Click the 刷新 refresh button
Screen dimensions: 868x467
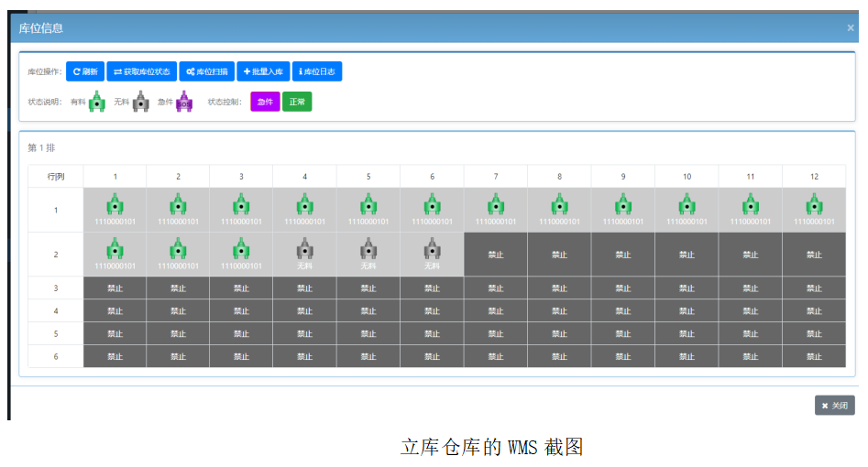pos(85,71)
